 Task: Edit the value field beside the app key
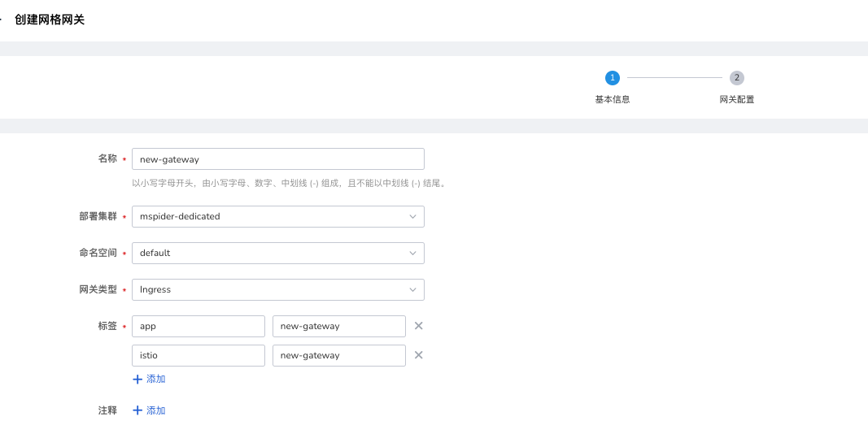[x=338, y=326]
